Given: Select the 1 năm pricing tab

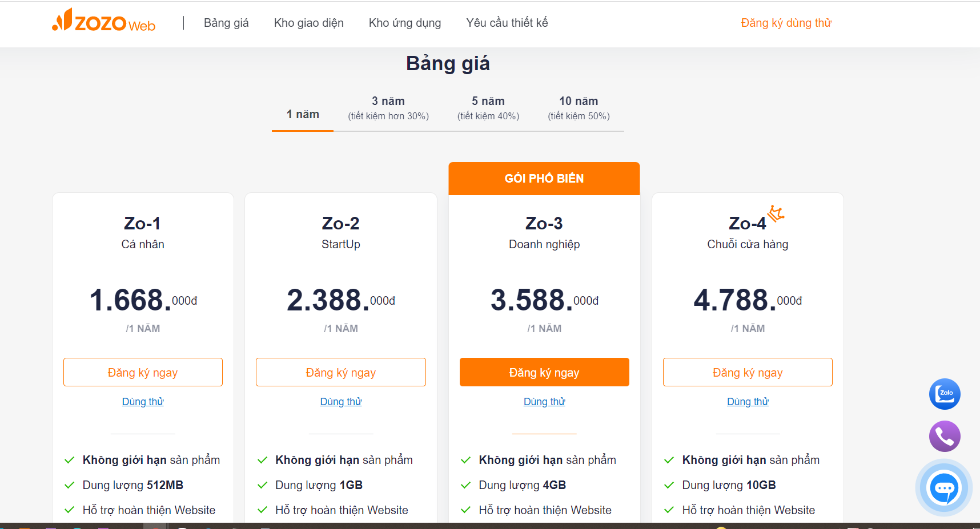Looking at the screenshot, I should point(303,114).
